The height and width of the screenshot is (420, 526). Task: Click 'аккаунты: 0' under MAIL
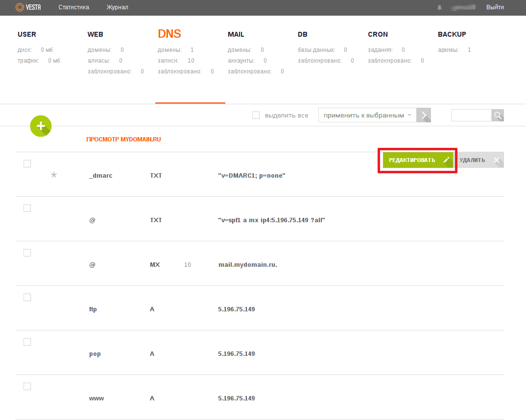point(247,61)
